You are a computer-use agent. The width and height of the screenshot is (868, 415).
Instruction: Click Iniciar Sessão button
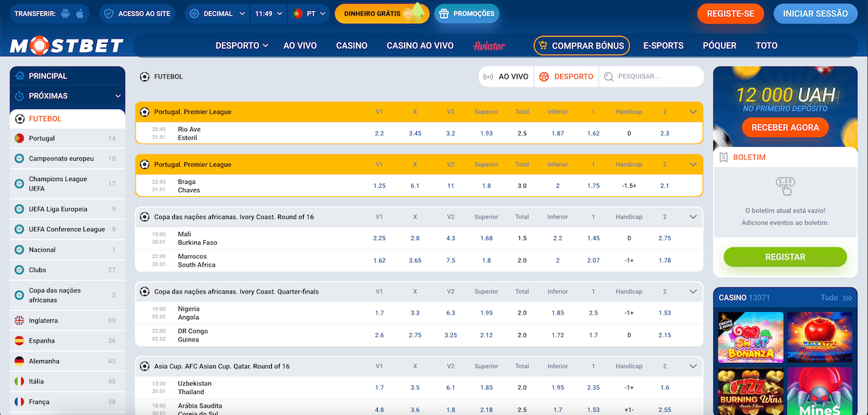tap(815, 14)
